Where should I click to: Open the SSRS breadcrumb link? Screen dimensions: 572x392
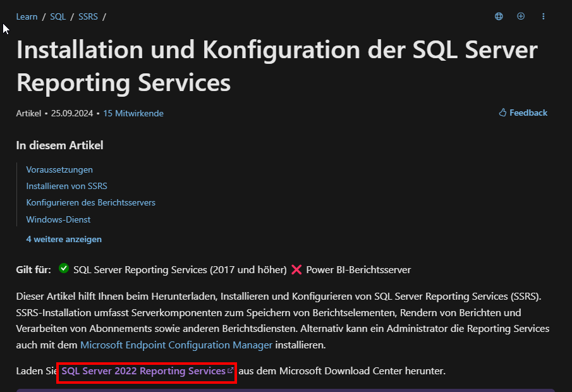coord(88,17)
